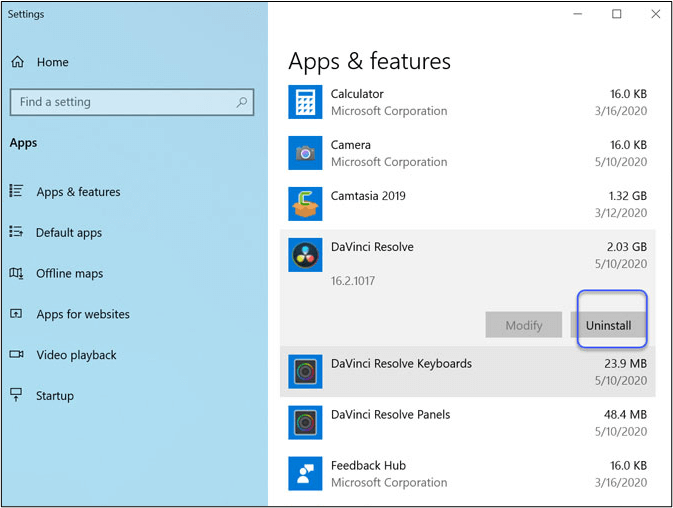
Task: Open Apps & features in sidebar
Action: 78,192
